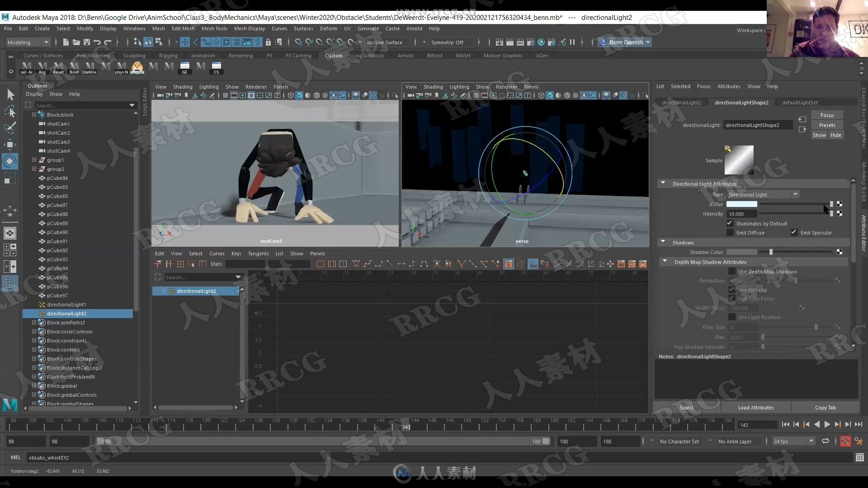868x488 pixels.
Task: Click the Rotate tool icon
Action: 10,161
